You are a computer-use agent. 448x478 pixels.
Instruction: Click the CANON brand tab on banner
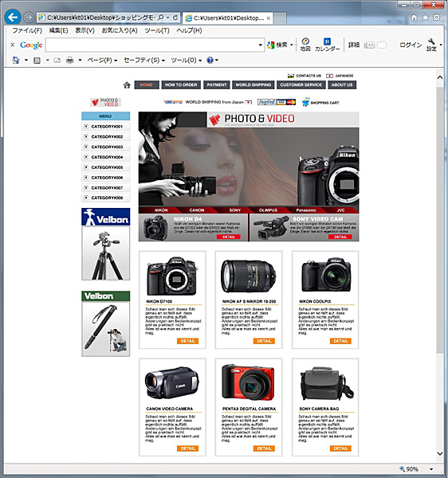coord(197,210)
